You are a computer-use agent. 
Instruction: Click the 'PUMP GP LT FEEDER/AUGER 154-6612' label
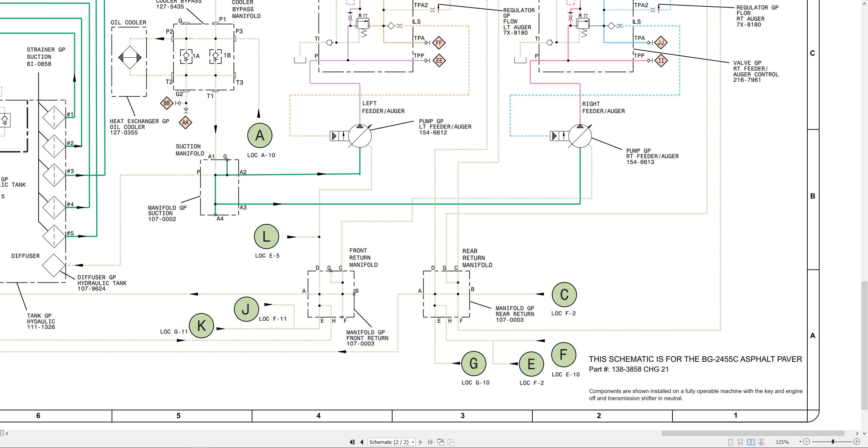click(x=445, y=127)
